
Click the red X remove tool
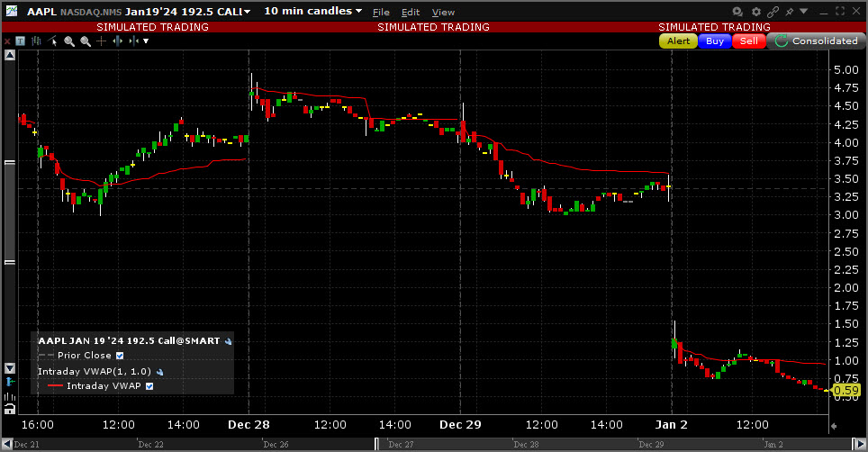[x=7, y=41]
